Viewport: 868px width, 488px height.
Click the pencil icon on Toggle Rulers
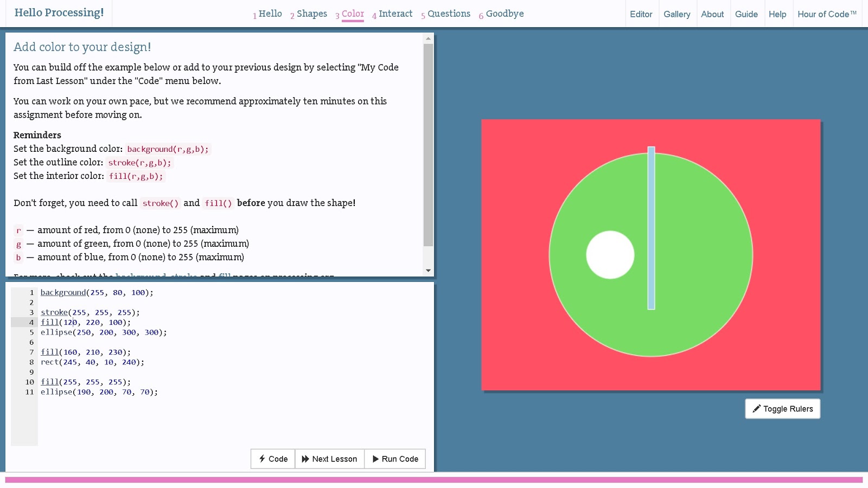(x=757, y=408)
